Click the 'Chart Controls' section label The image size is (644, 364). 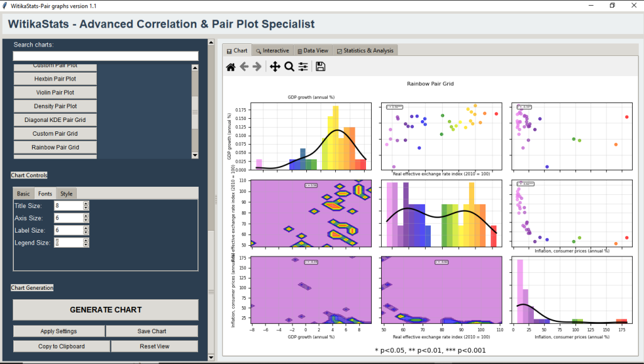(x=29, y=175)
